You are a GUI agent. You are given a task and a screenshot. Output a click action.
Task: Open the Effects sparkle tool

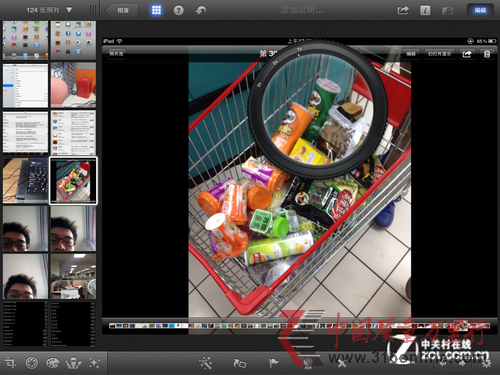tap(95, 363)
